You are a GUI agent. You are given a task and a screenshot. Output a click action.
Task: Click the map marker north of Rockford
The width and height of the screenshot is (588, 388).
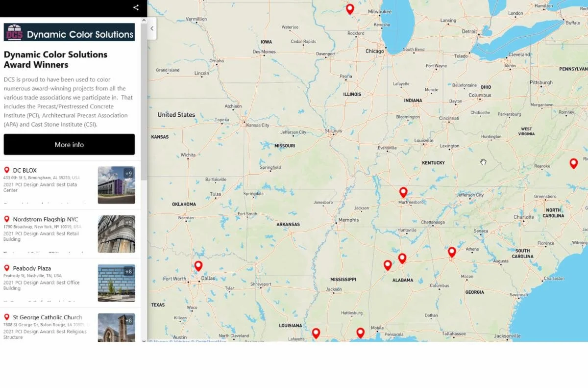click(x=350, y=9)
